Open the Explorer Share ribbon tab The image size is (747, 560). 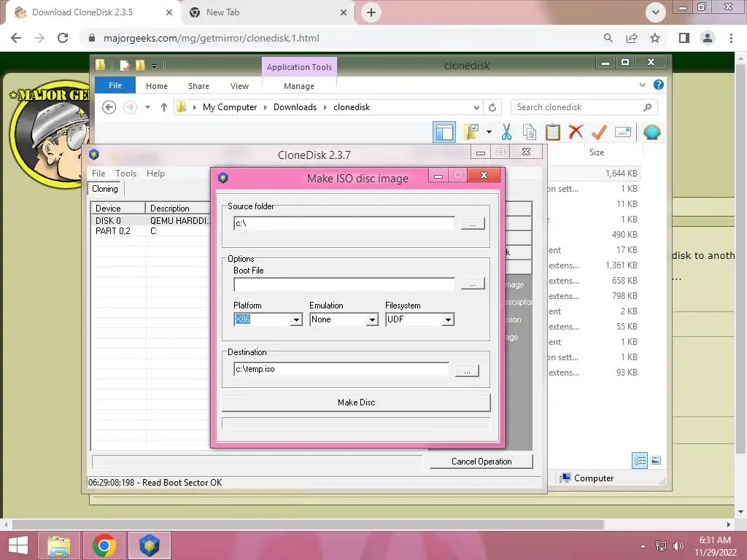pos(198,86)
